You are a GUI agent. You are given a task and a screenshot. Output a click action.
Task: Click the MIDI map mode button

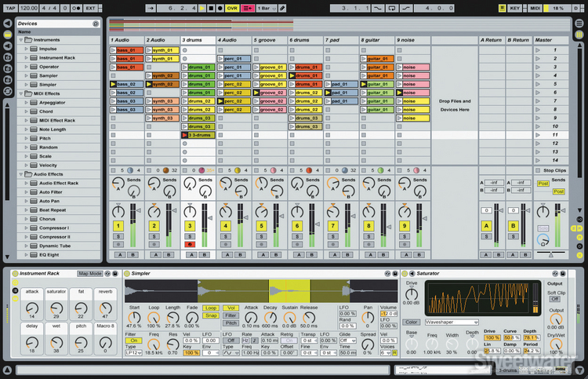click(x=535, y=8)
